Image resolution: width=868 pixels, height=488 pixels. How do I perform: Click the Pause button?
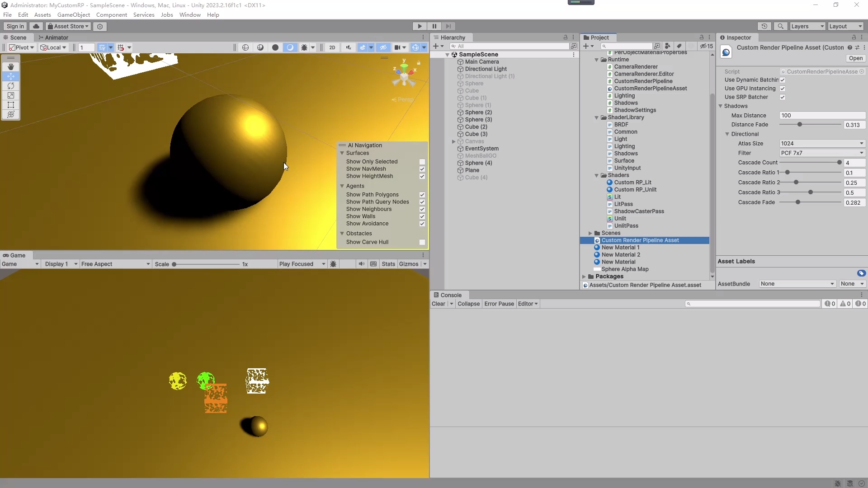[x=434, y=26]
